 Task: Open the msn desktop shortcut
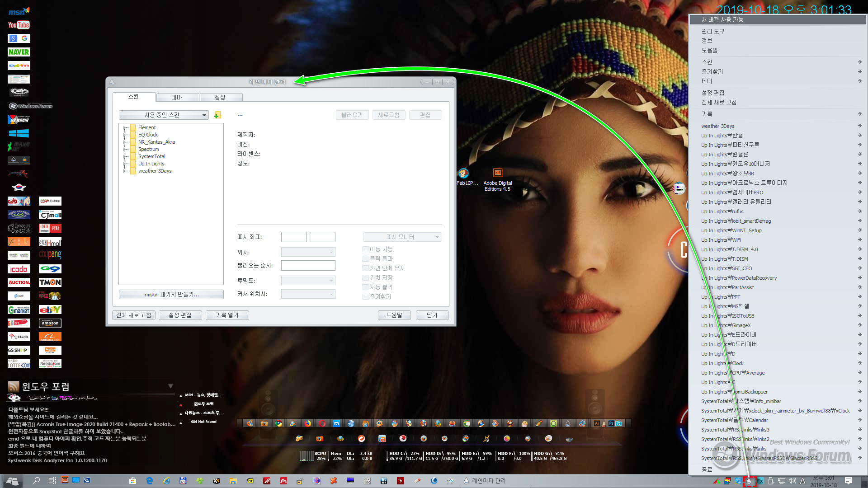19,11
